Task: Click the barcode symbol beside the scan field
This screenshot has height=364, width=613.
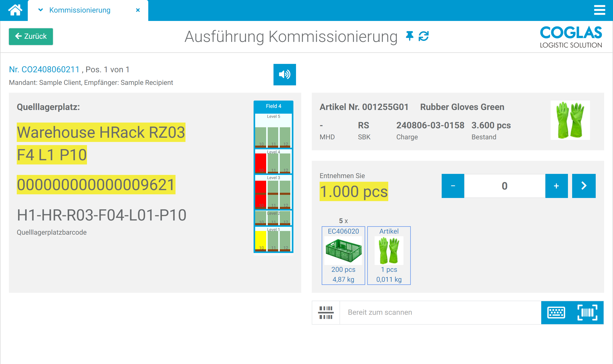Action: [x=326, y=312]
